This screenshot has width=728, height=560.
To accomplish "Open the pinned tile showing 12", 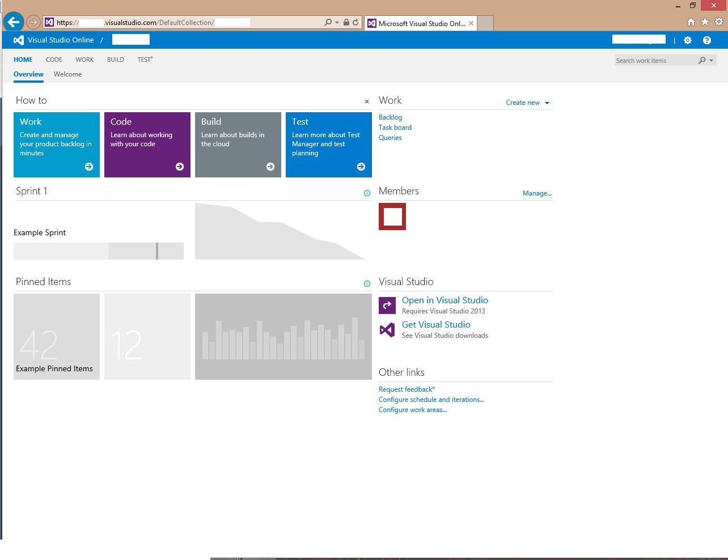I will click(147, 337).
